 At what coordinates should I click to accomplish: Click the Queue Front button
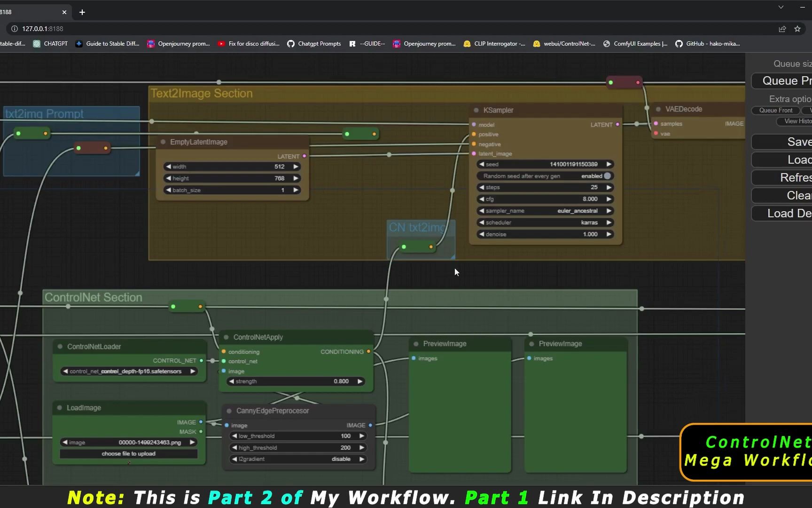tap(776, 111)
